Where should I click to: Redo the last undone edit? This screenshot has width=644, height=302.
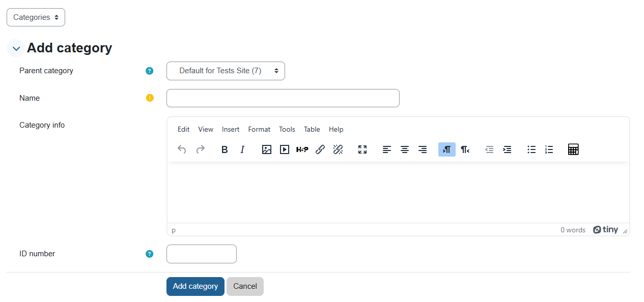click(201, 149)
